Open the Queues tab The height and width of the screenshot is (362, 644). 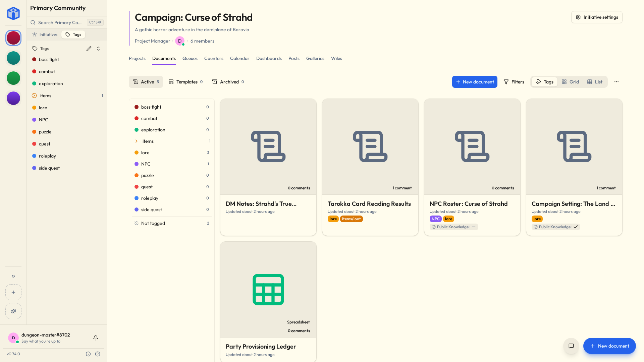(x=190, y=58)
